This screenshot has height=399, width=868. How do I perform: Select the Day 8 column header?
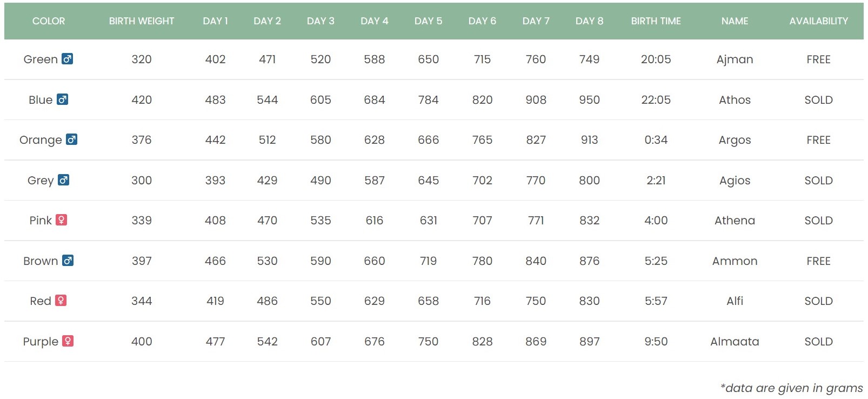589,21
